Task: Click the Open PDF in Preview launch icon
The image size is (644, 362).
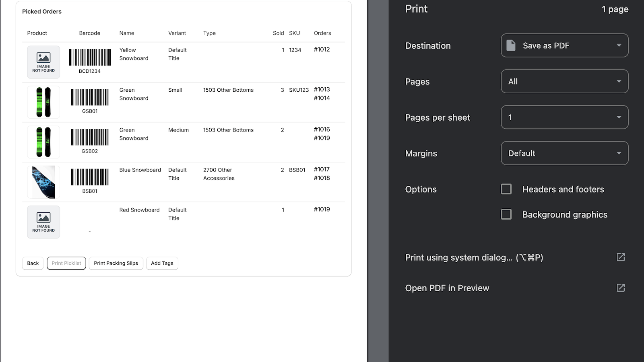Action: click(620, 288)
